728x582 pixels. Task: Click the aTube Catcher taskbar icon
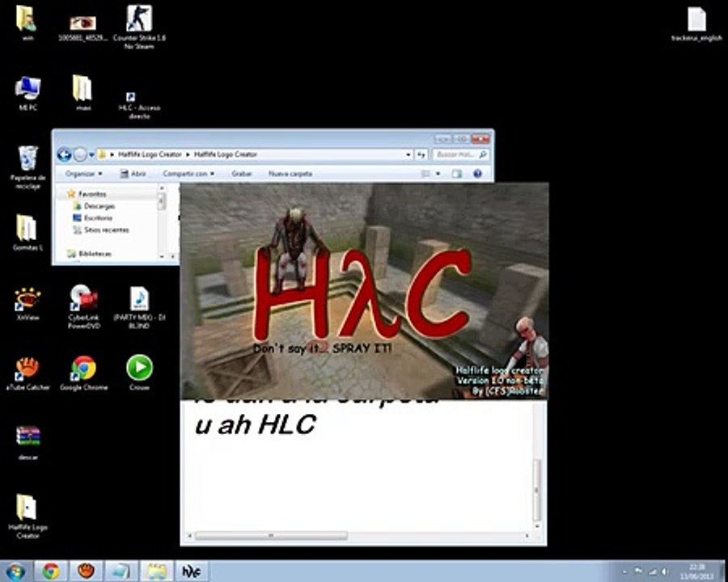click(x=86, y=571)
